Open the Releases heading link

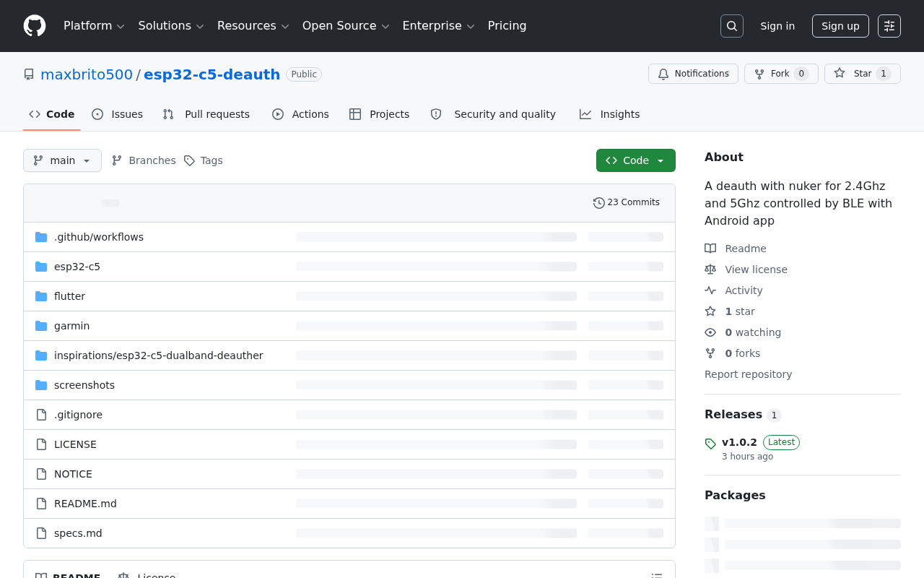pyautogui.click(x=743, y=415)
